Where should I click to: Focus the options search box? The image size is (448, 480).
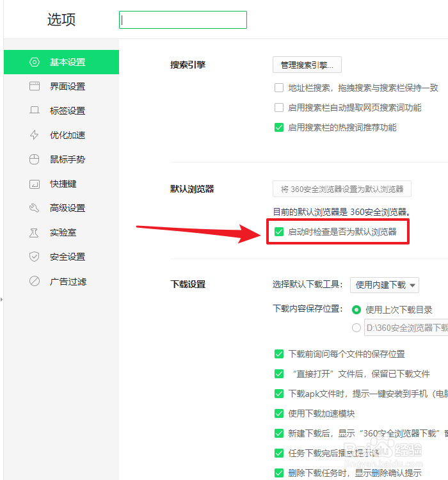(x=183, y=20)
